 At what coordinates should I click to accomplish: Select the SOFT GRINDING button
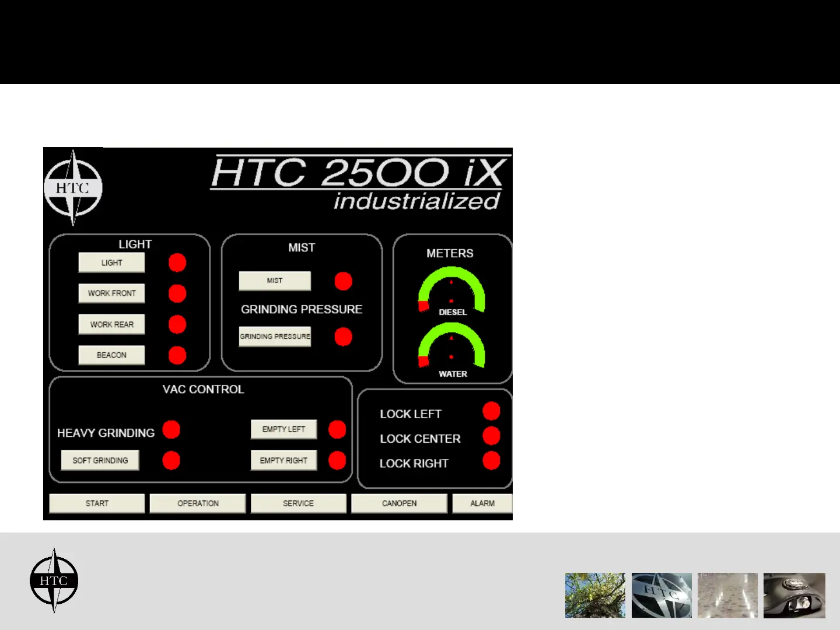[100, 460]
